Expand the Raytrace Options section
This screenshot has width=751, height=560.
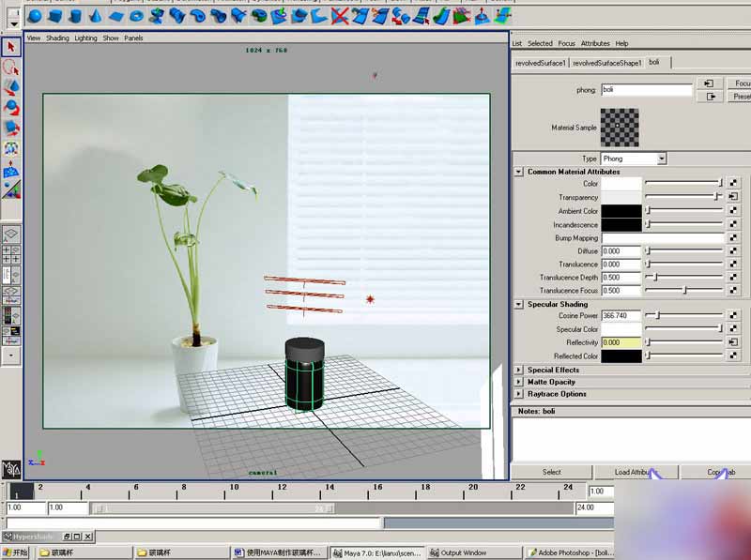[519, 393]
